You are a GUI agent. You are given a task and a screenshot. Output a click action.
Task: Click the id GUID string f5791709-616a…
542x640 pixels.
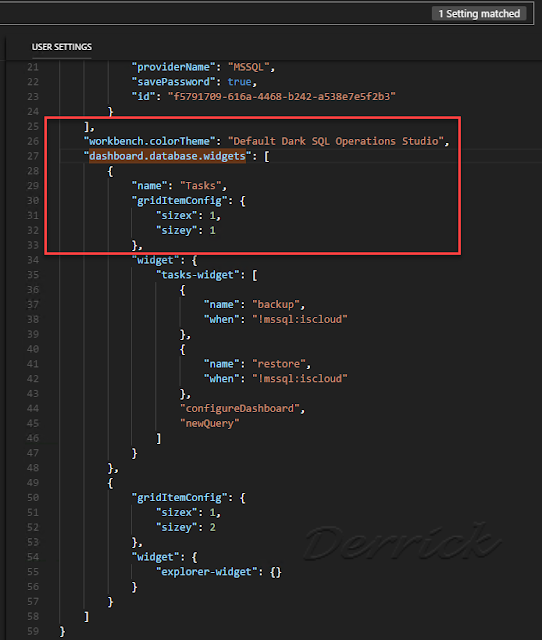point(282,97)
